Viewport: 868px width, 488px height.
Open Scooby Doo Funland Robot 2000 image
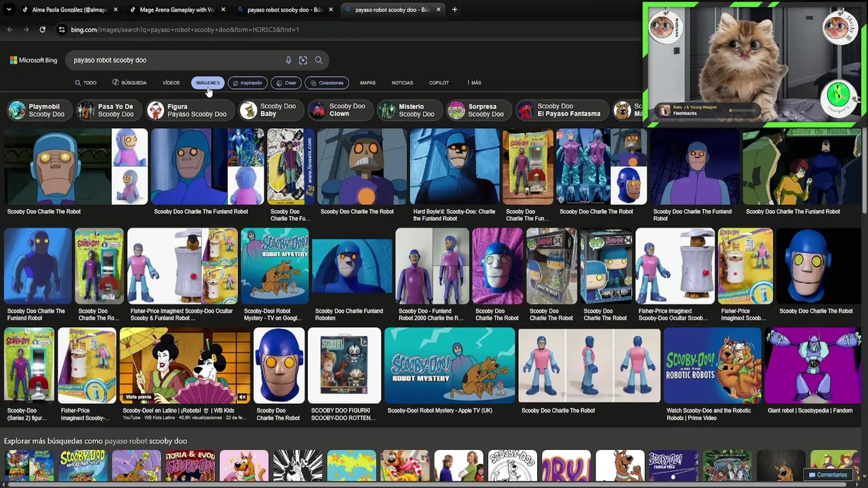[x=432, y=266]
